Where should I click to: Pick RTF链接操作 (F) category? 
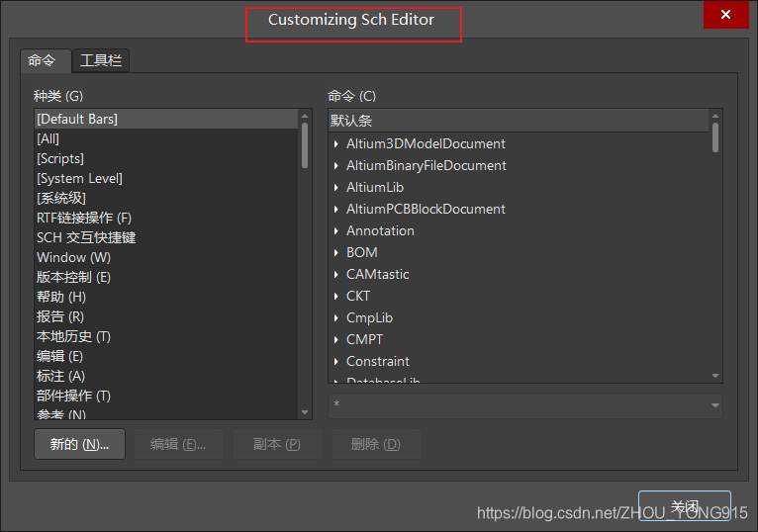click(167, 218)
